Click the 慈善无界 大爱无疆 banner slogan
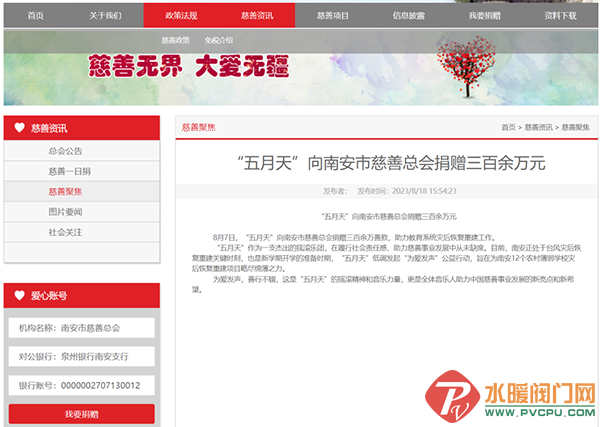This screenshot has width=600, height=427. coord(188,66)
